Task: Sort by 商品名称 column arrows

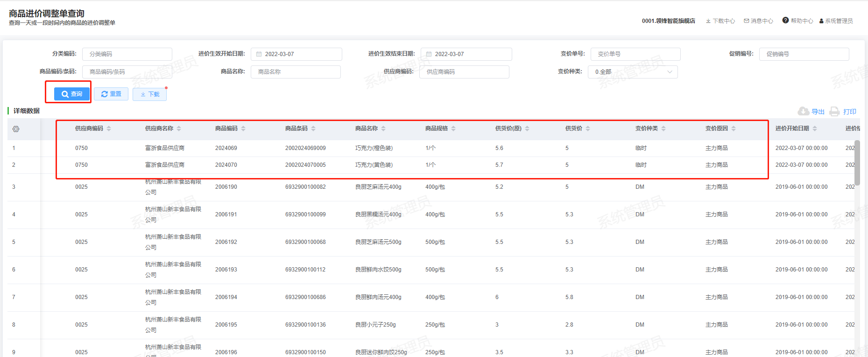Action: point(383,129)
